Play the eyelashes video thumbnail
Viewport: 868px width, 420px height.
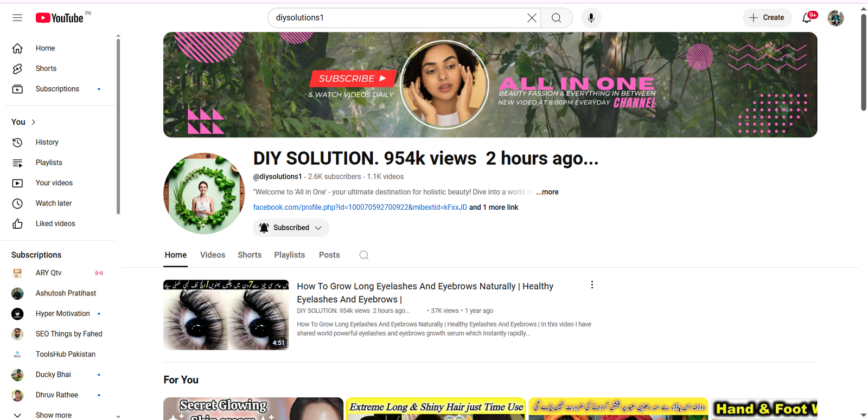pos(226,315)
